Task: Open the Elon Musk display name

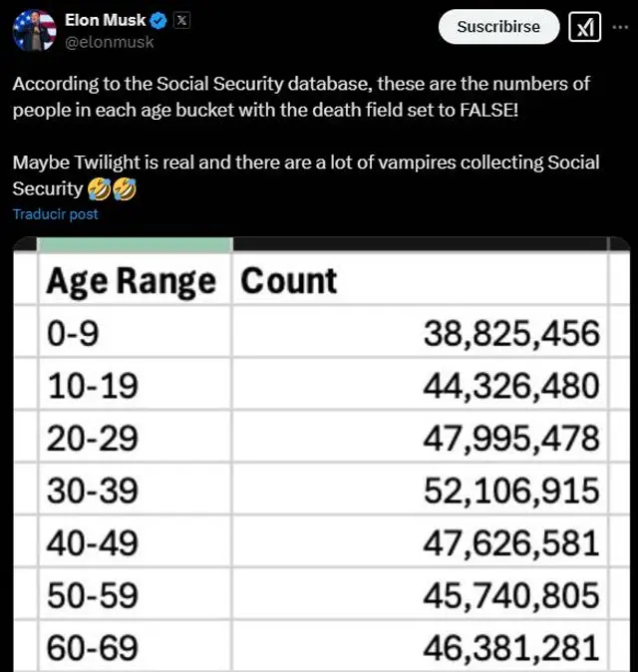Action: tap(105, 20)
